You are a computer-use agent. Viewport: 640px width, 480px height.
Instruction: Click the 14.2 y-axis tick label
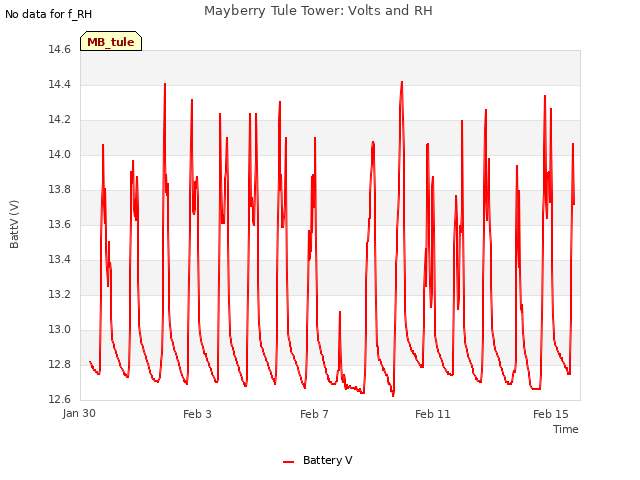click(x=59, y=120)
